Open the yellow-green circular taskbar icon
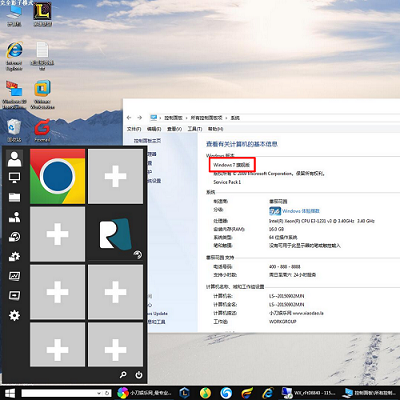This screenshot has height=400, width=400. 205,393
